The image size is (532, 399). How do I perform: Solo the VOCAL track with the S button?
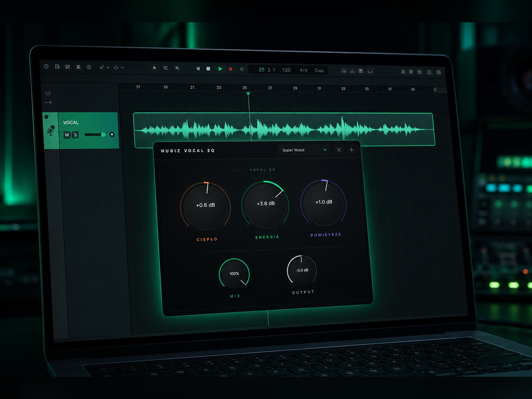click(x=75, y=135)
